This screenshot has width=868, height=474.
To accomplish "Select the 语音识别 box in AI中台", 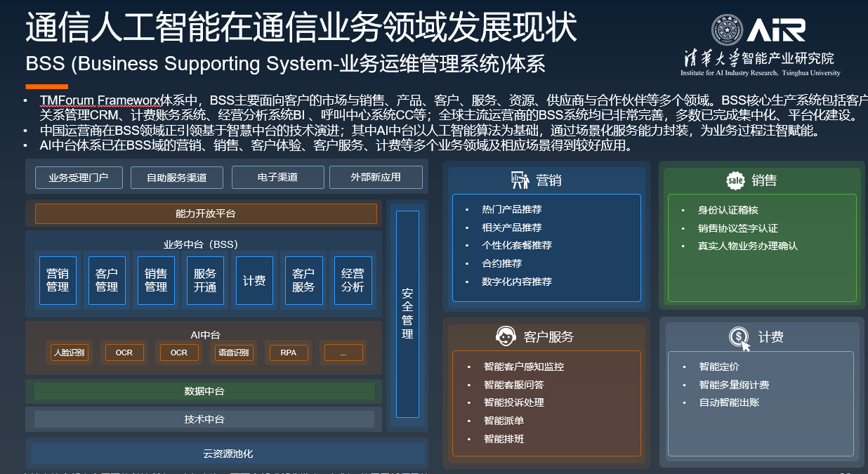I will pos(234,353).
